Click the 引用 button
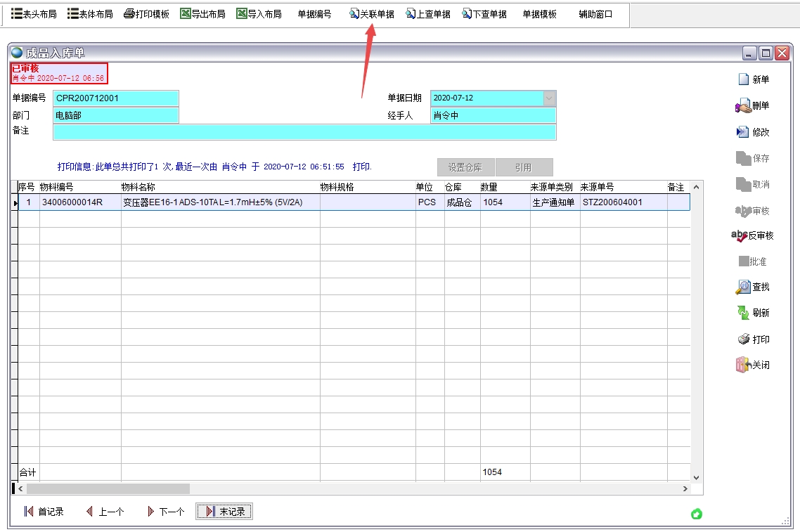 click(x=525, y=167)
